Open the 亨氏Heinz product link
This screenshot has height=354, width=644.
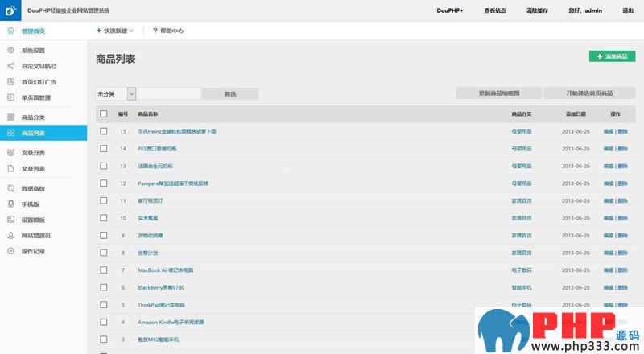177,131
